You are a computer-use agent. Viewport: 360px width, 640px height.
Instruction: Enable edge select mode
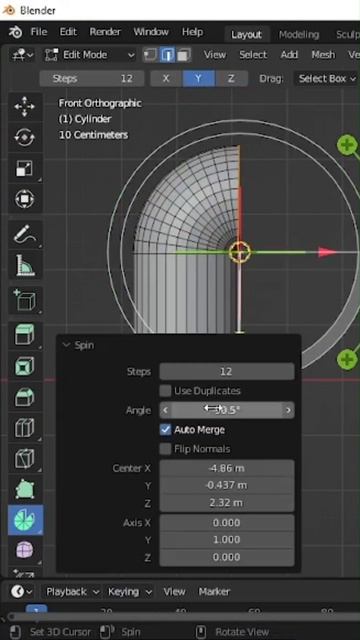167,55
